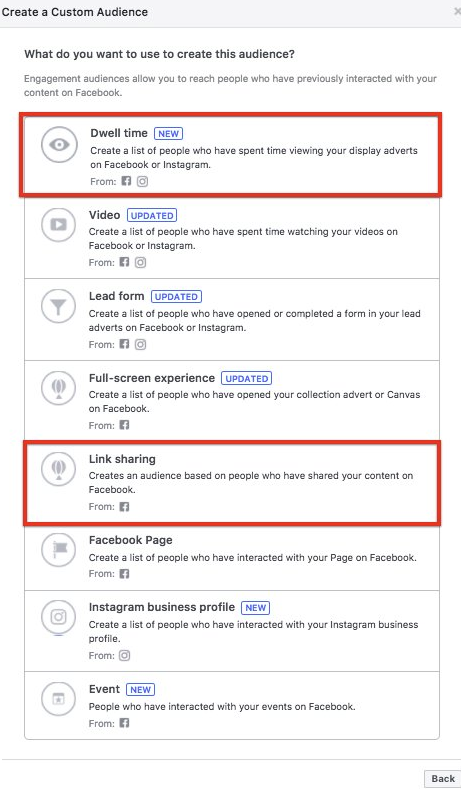
Task: Choose the Facebook Page option
Action: (x=232, y=558)
